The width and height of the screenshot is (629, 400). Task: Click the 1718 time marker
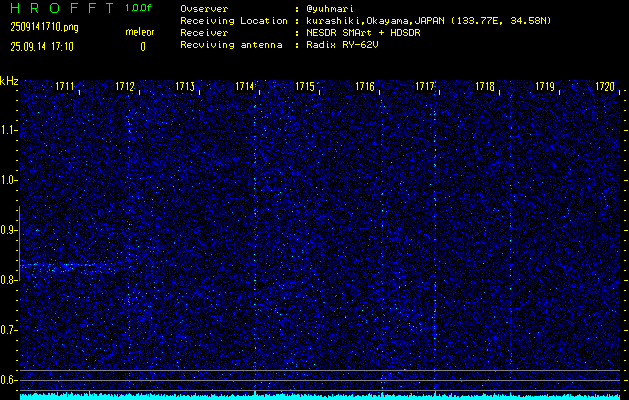485,86
